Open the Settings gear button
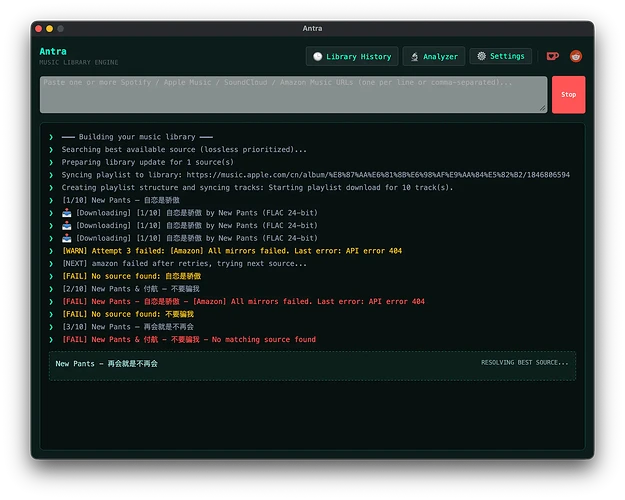Screen dimensions: 625x500 500,57
